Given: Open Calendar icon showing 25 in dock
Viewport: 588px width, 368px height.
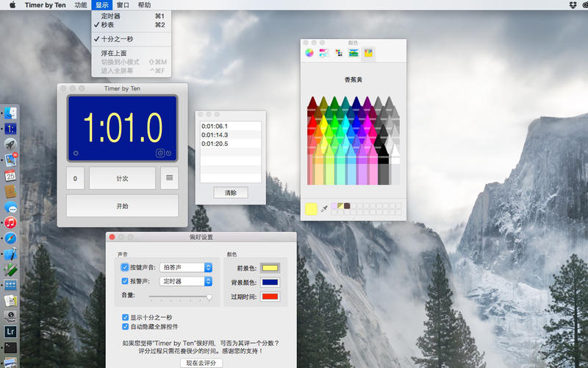Looking at the screenshot, I should (x=10, y=175).
